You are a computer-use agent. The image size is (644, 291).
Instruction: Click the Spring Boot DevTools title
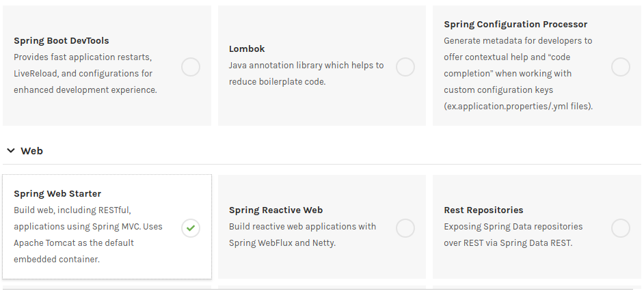[x=62, y=41]
